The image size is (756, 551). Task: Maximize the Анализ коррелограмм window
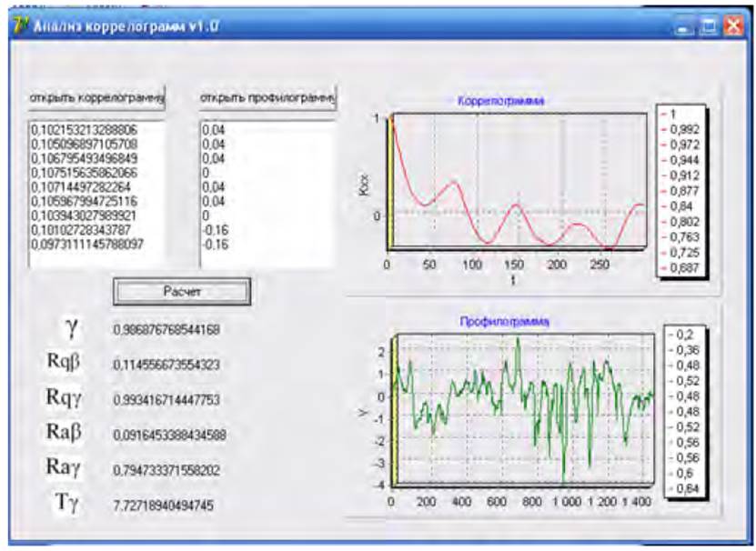(x=710, y=27)
